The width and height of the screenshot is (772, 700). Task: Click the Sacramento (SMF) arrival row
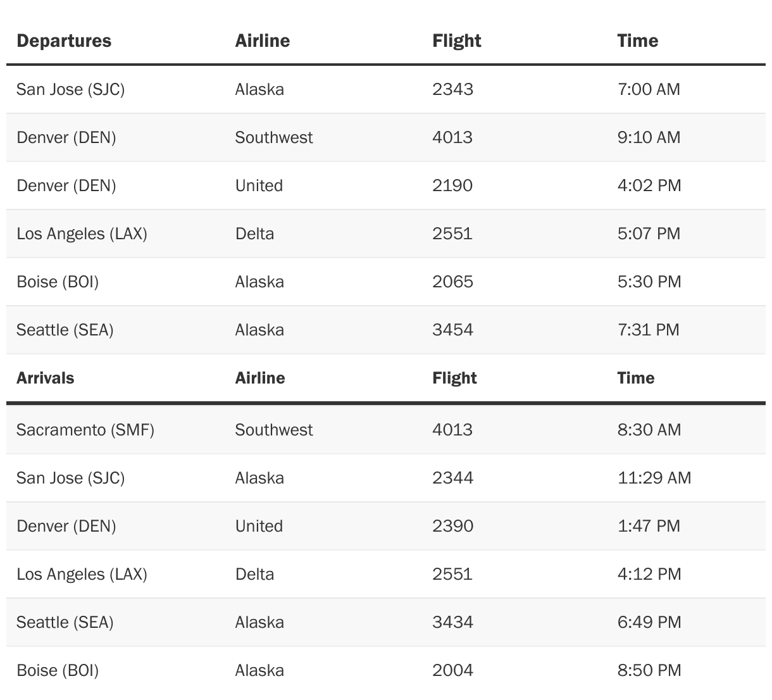tap(85, 430)
